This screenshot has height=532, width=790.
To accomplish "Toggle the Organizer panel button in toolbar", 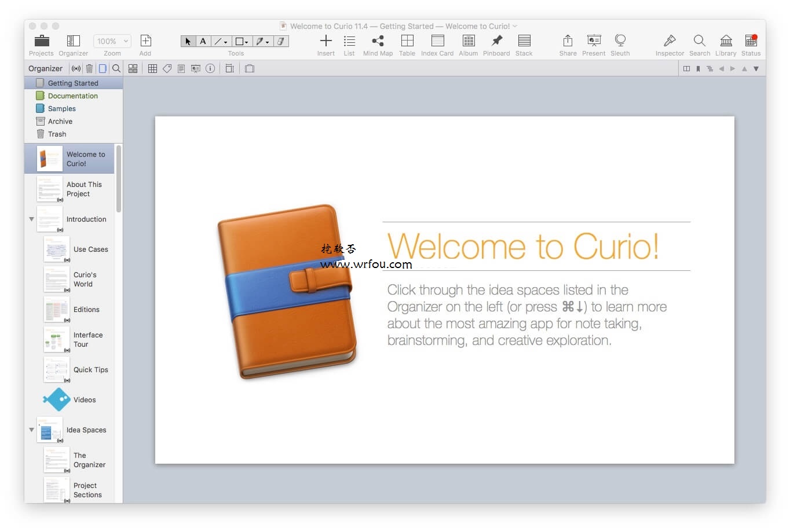I will point(73,41).
